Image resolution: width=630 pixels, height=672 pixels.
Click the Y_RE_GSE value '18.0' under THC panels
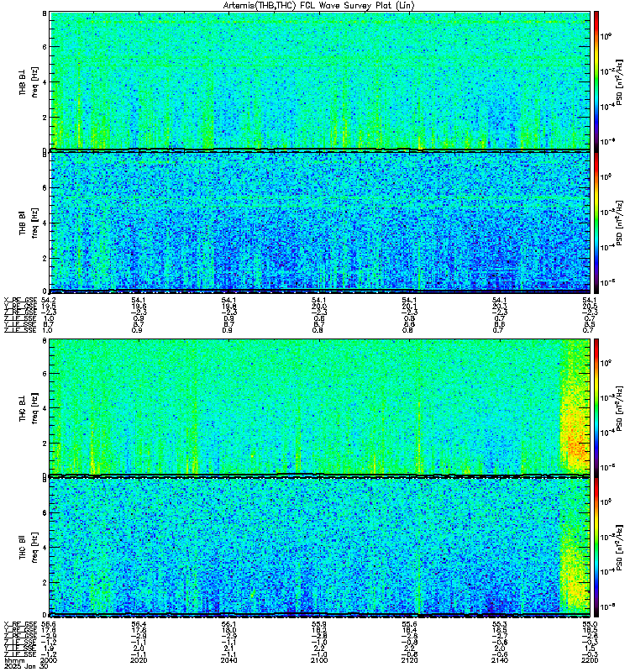(228, 631)
